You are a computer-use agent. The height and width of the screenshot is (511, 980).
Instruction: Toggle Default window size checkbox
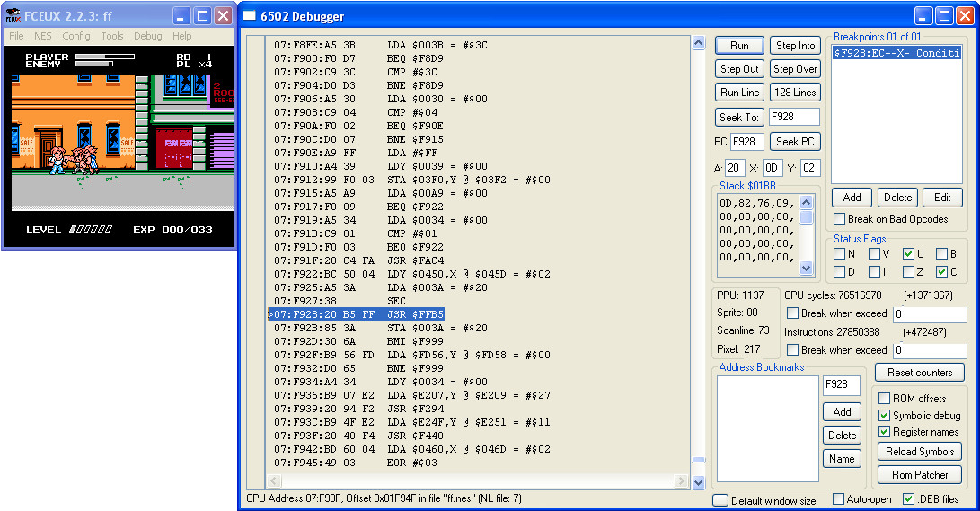coord(720,500)
